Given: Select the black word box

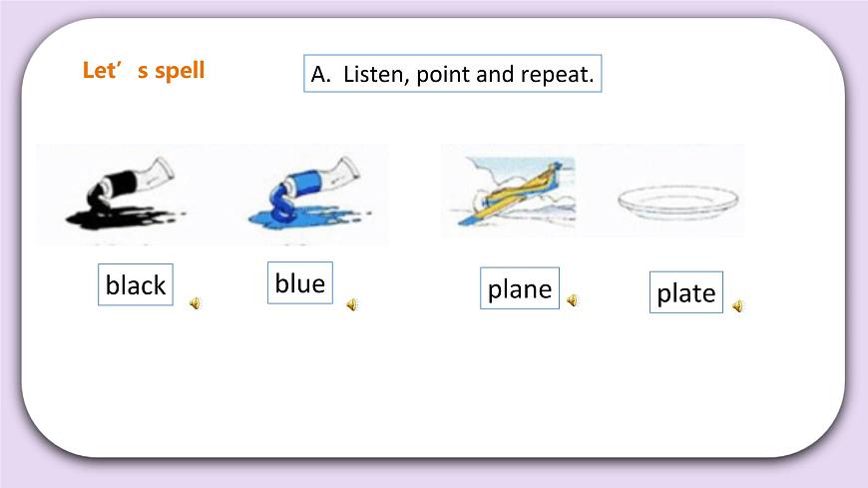Looking at the screenshot, I should click(136, 284).
